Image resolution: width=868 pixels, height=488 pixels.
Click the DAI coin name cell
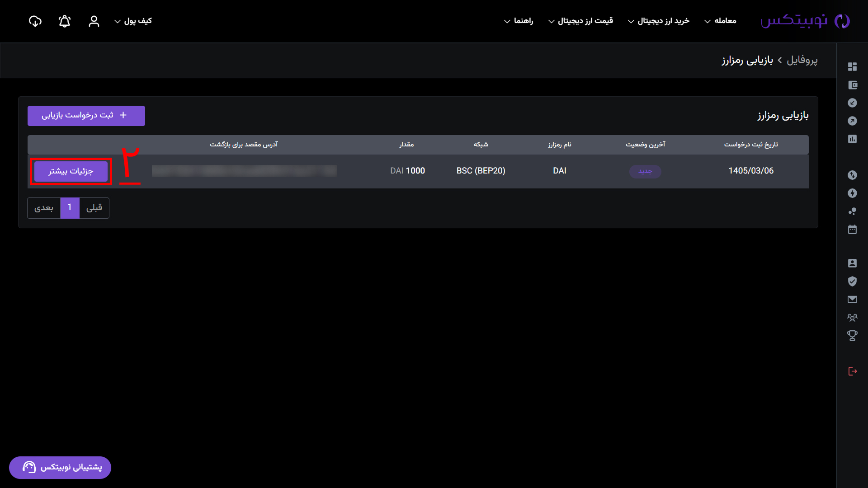560,171
